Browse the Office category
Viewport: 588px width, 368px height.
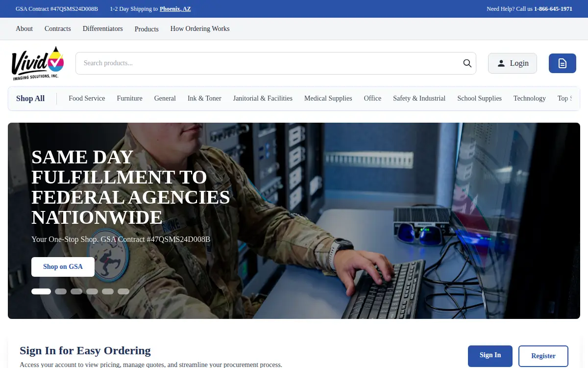[x=372, y=98]
